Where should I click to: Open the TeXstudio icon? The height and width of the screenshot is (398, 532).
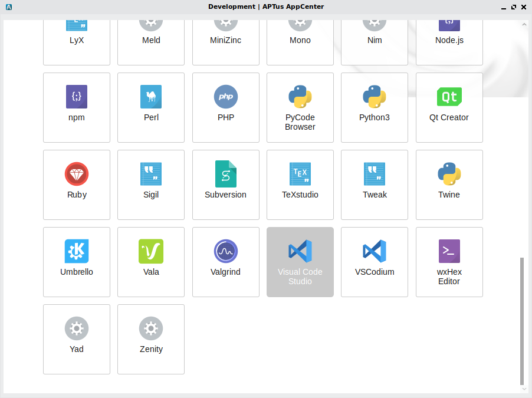tap(300, 174)
